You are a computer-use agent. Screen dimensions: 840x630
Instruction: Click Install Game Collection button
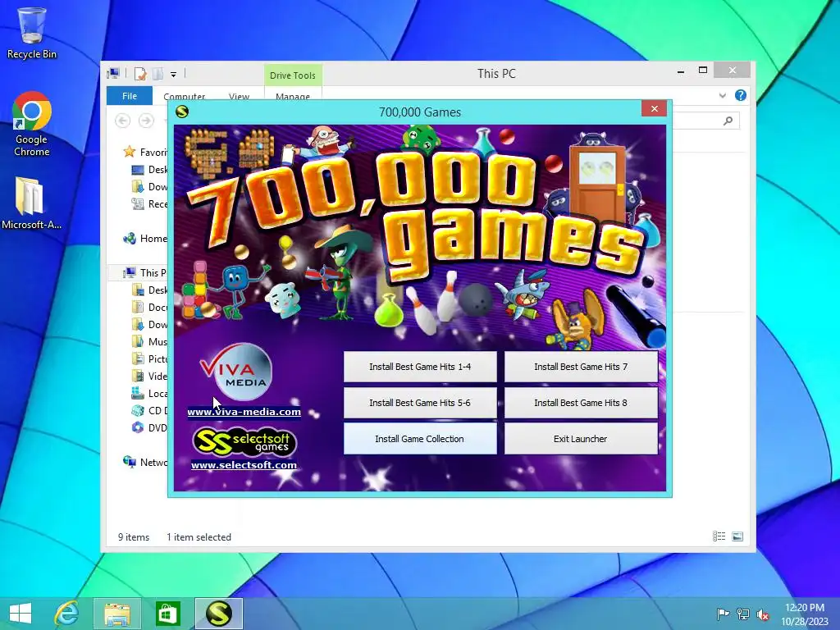(420, 439)
